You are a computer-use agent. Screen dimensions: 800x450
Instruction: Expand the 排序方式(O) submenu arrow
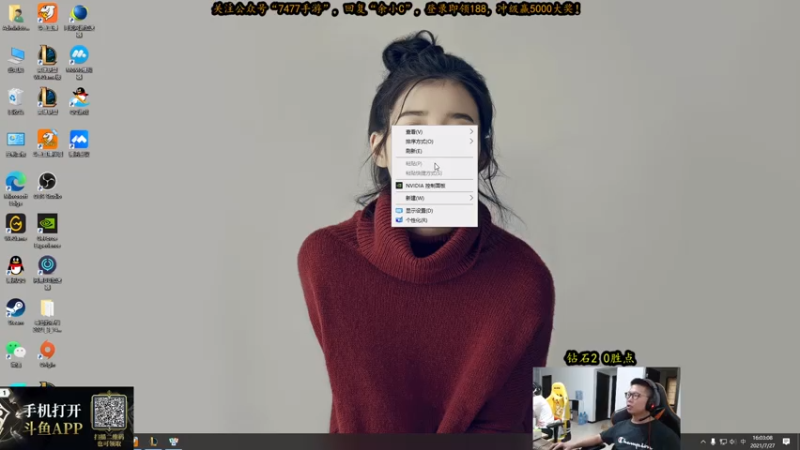tap(471, 141)
